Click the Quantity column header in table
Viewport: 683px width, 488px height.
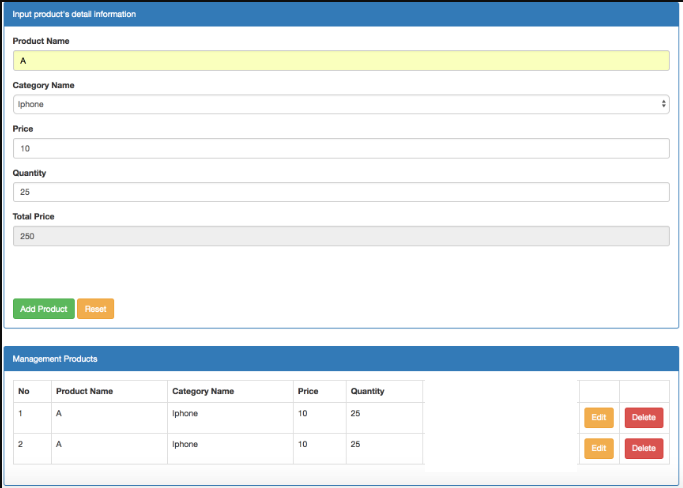[x=367, y=391]
